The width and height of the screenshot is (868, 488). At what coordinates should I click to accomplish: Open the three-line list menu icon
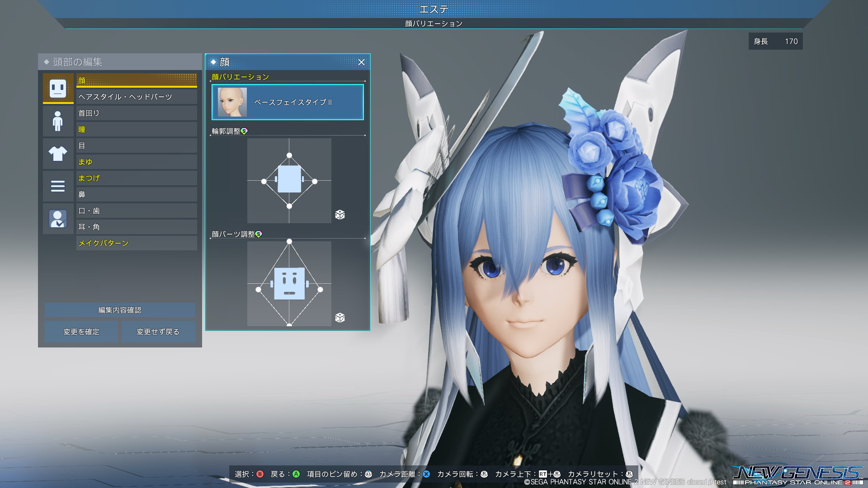tap(58, 186)
